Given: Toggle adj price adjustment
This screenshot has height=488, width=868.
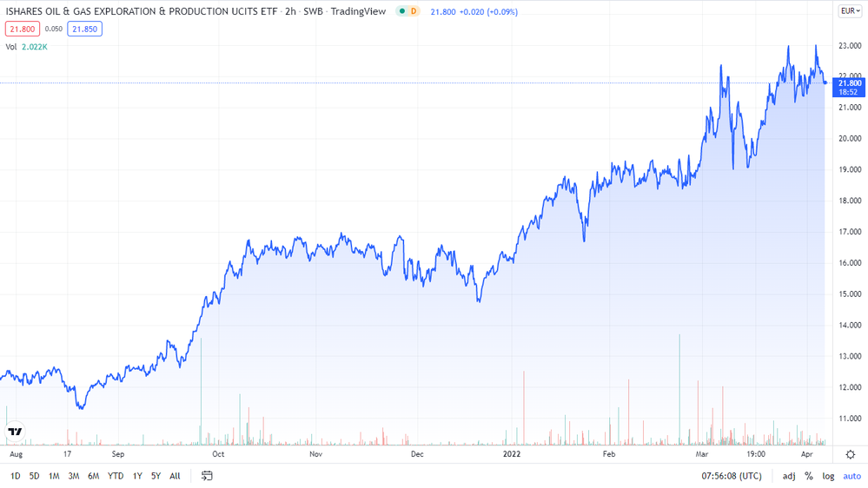Looking at the screenshot, I should (790, 476).
